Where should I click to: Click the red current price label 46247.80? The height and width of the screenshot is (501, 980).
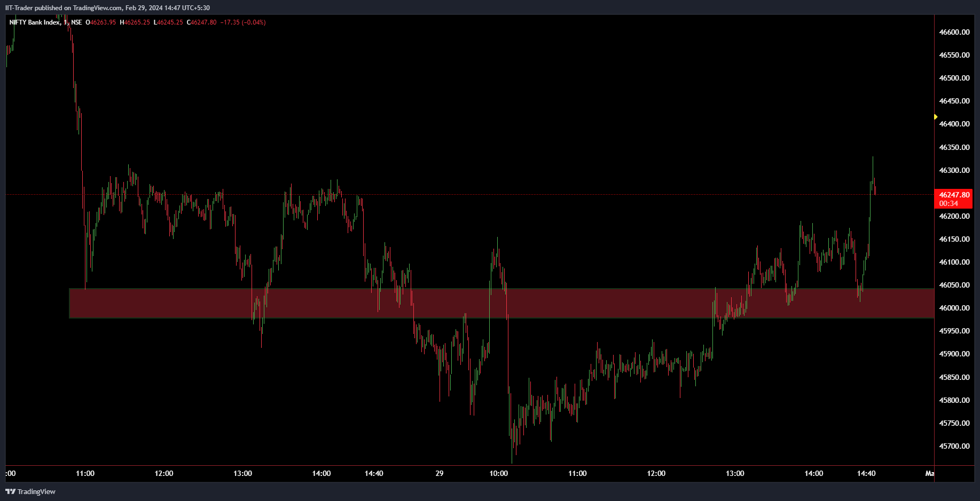(x=954, y=195)
